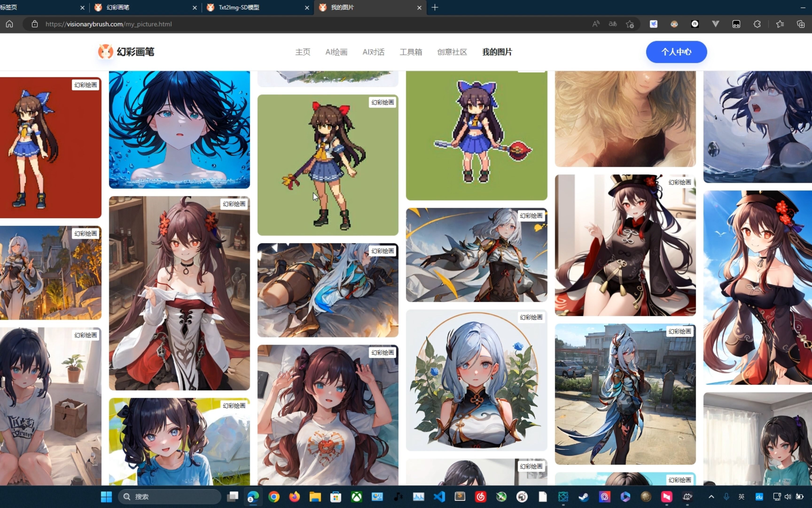
Task: Open the girl looking up in water image
Action: click(x=758, y=127)
